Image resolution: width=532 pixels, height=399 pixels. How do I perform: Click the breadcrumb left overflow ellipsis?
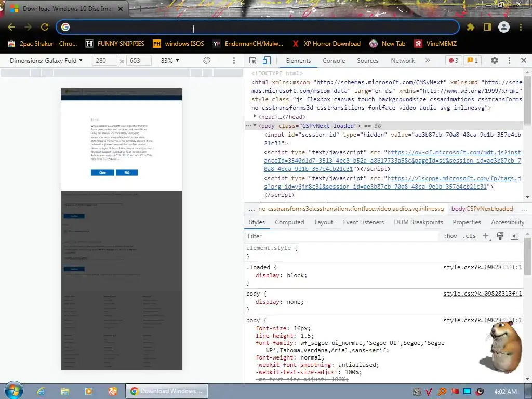pos(251,209)
